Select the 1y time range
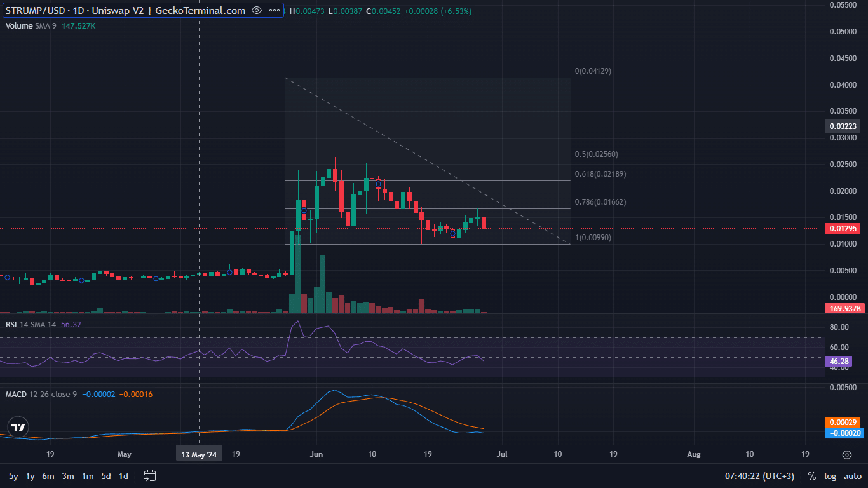This screenshot has height=488, width=868. [30, 476]
